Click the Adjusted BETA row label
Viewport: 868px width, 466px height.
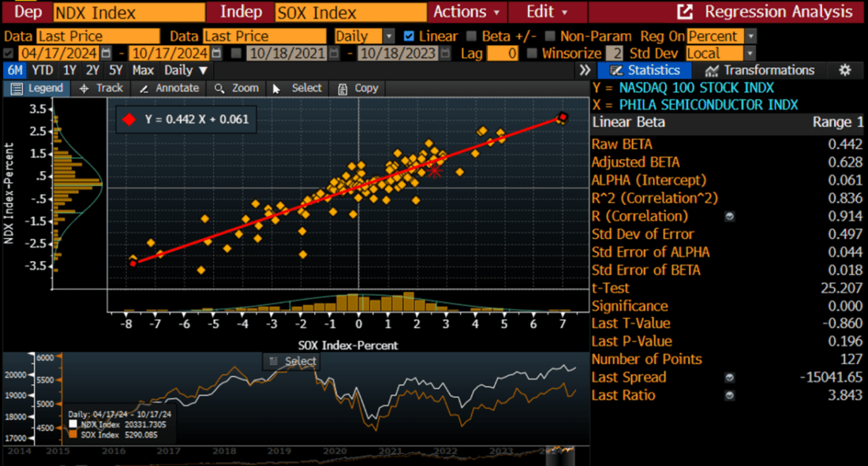pyautogui.click(x=635, y=162)
